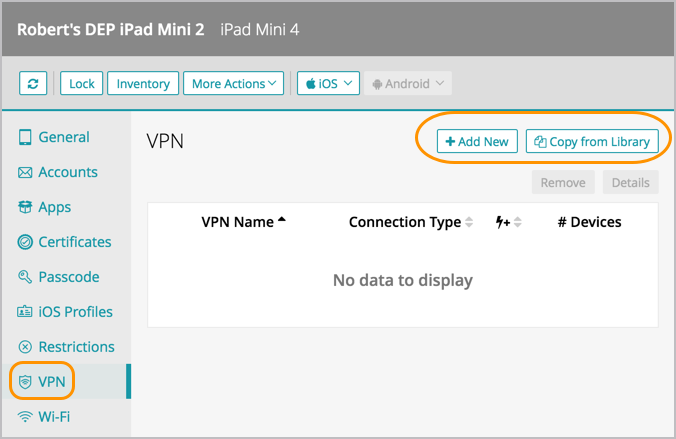The image size is (676, 439).
Task: Select the General sidebar icon
Action: click(x=25, y=138)
